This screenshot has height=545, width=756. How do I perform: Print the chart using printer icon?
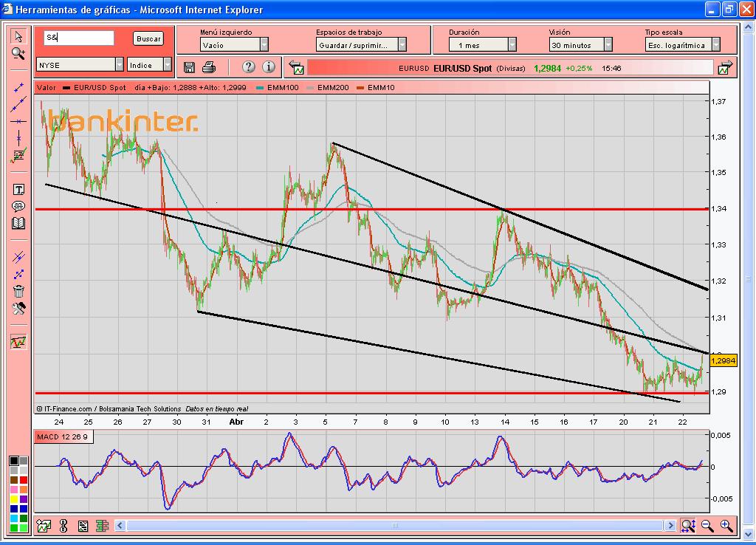click(x=209, y=67)
